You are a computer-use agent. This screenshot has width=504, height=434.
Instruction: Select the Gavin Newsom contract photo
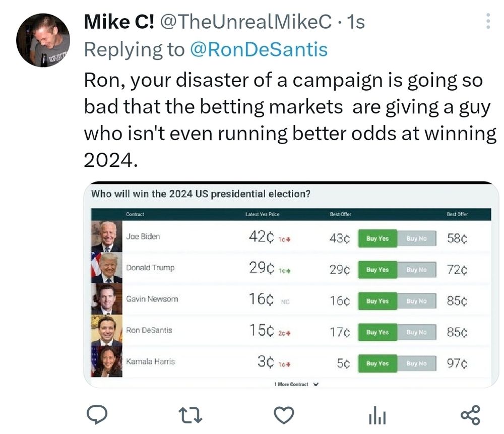[107, 299]
